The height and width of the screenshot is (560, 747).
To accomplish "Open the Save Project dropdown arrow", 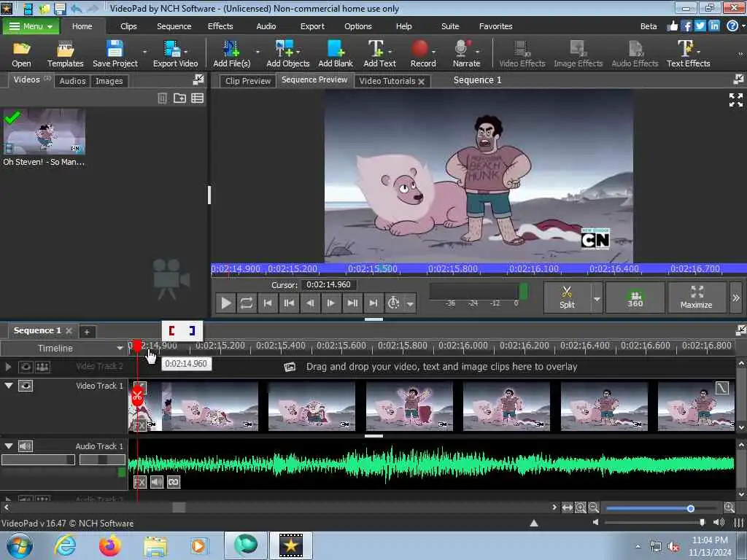I will pyautogui.click(x=144, y=52).
